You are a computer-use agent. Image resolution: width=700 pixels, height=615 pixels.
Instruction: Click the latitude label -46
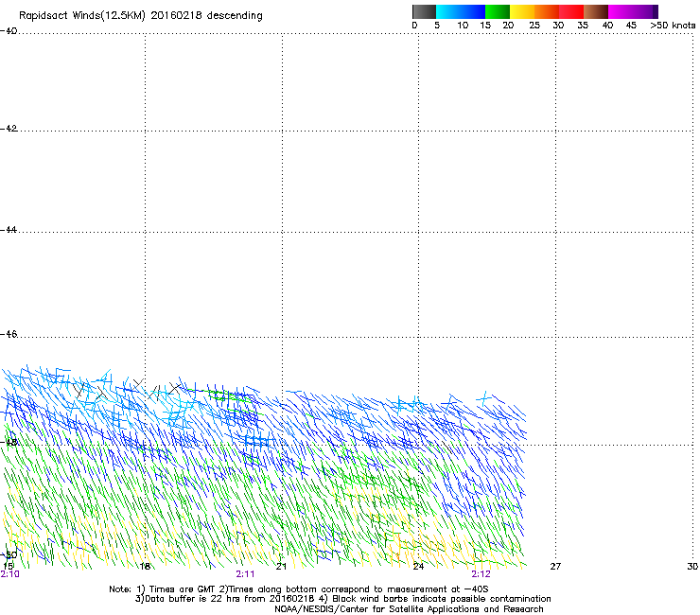(x=9, y=335)
